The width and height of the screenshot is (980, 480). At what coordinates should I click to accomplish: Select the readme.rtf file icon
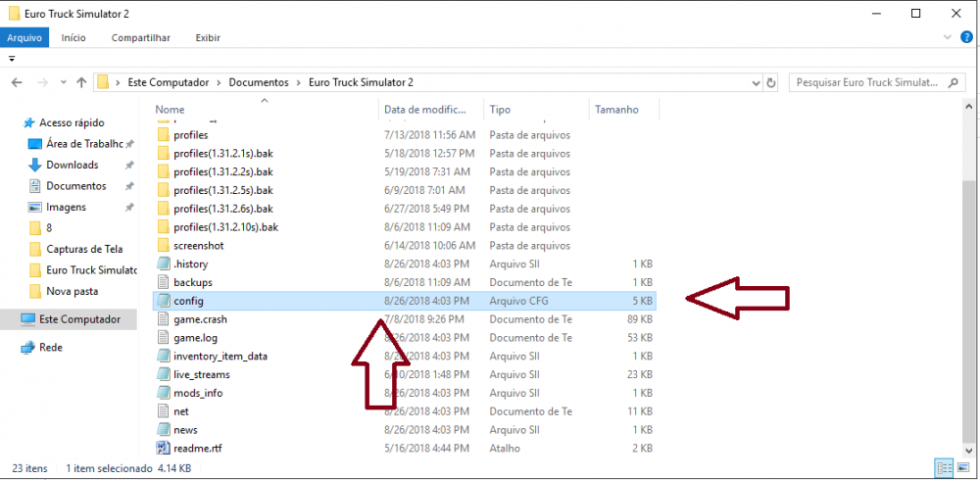click(163, 449)
